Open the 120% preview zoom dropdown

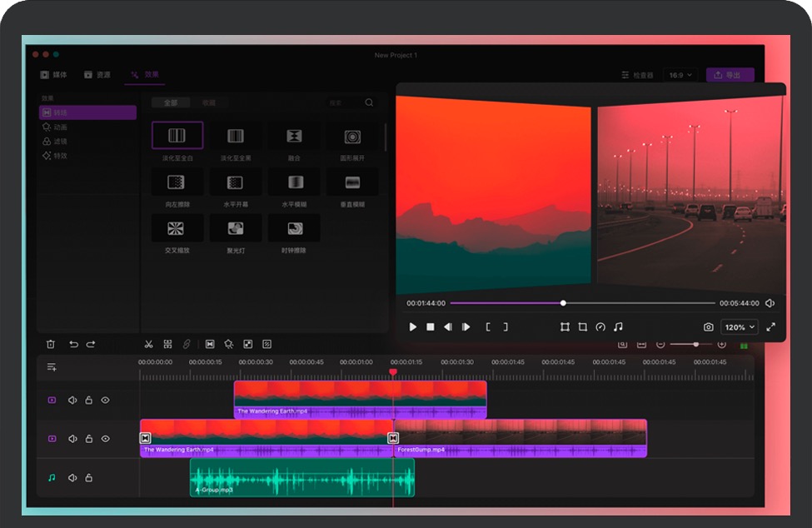(740, 327)
